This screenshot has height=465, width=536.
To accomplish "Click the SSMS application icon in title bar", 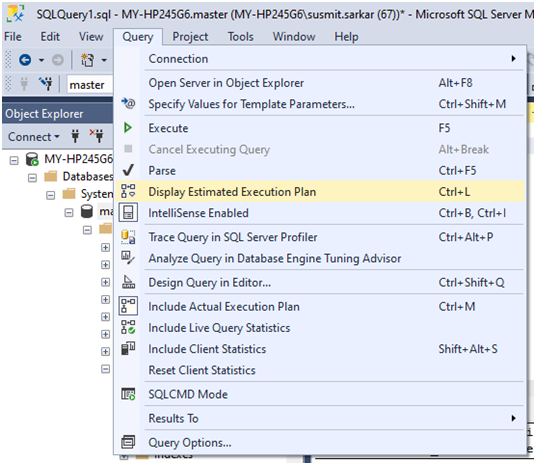I will [x=16, y=14].
